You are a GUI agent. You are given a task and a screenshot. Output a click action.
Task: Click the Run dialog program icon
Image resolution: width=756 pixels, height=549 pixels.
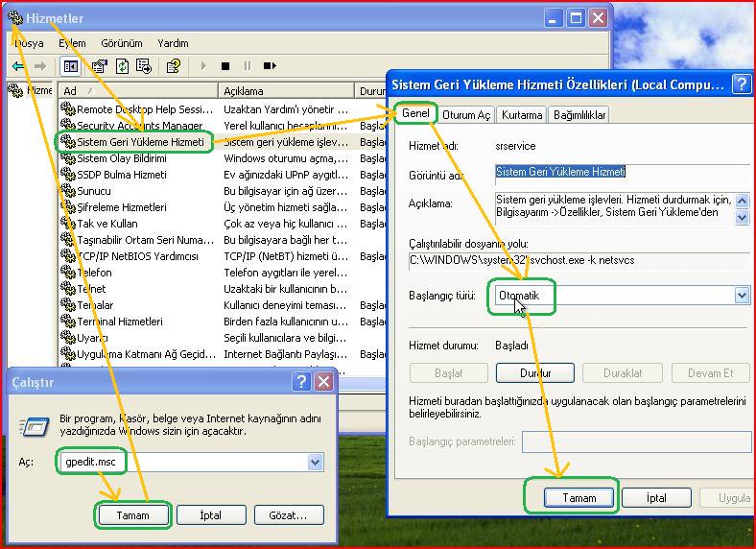[x=35, y=427]
